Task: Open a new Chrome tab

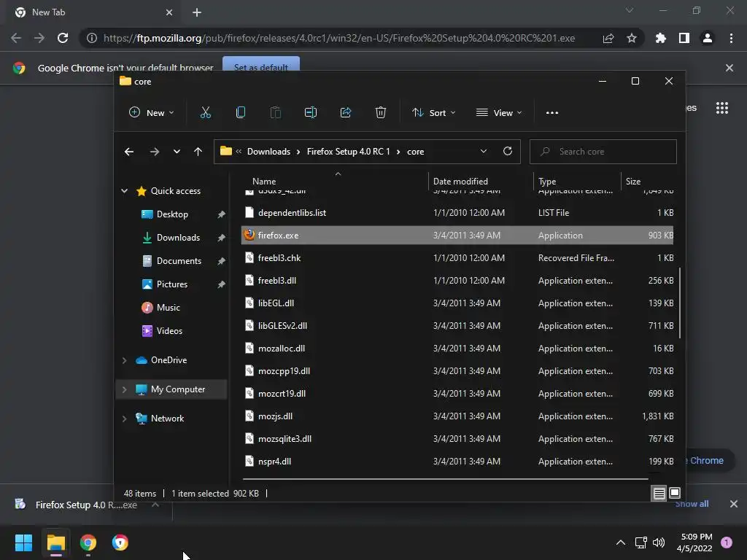Action: pos(197,12)
